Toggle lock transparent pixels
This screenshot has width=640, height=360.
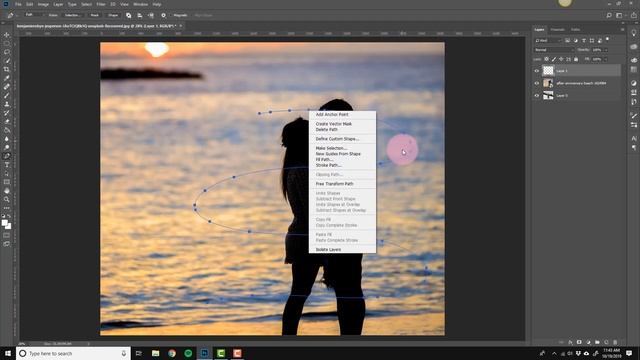[x=547, y=59]
